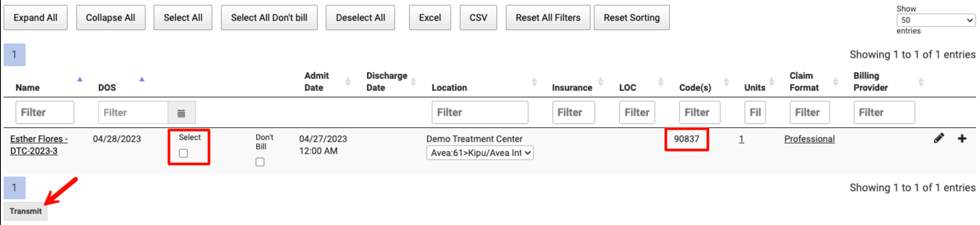Click the Expand All button

click(36, 18)
